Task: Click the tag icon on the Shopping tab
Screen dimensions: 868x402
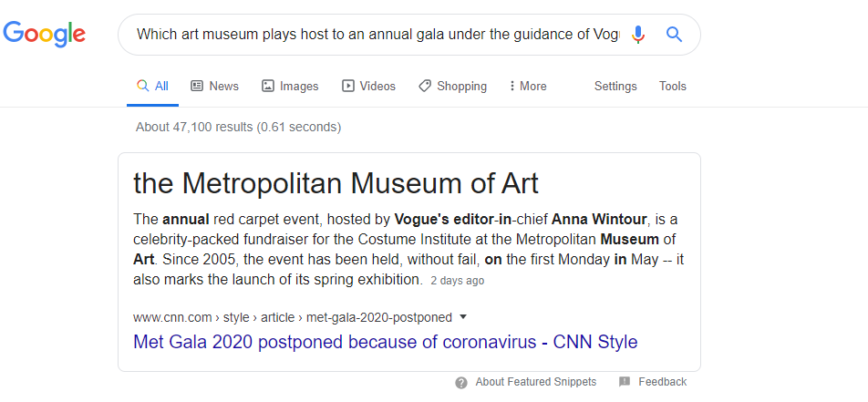Action: click(425, 86)
